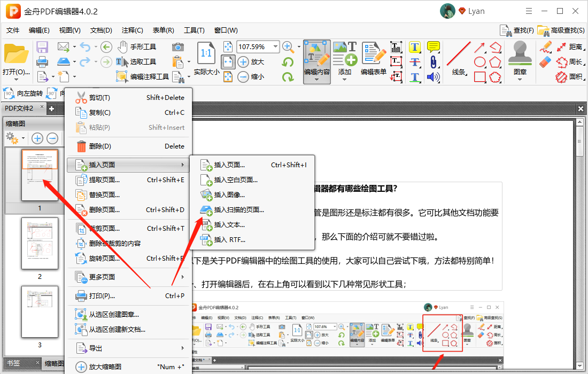The image size is (588, 374).
Task: Click the speaker sound annotation icon
Action: click(433, 77)
